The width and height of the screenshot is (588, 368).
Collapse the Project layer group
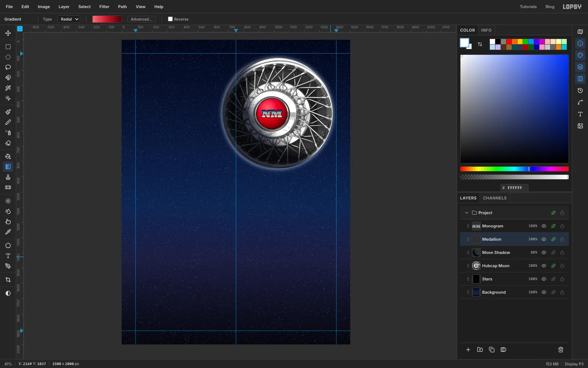(467, 213)
